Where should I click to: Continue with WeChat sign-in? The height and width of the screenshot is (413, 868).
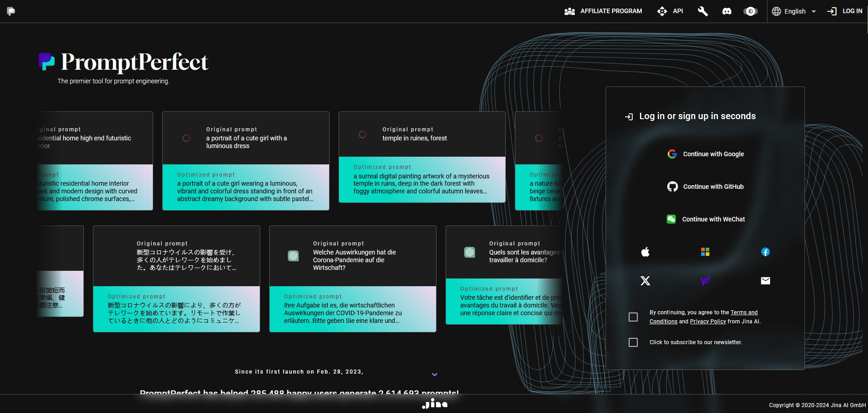click(x=705, y=219)
